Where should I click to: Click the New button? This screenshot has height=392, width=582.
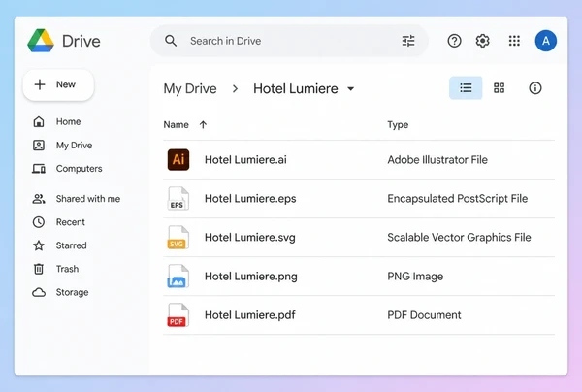pos(58,84)
